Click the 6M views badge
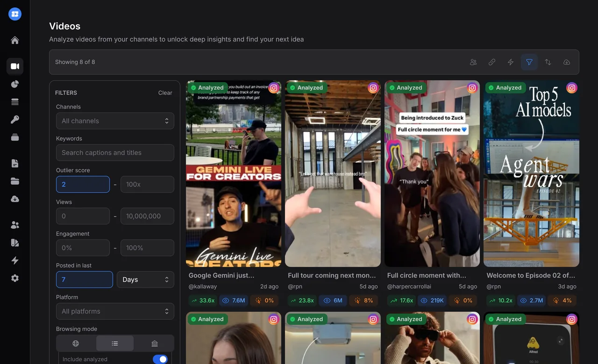Screen dimensions: 598x364 click(334, 301)
